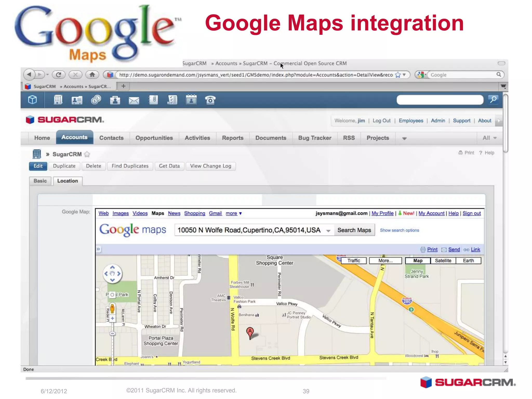Open Meetings calendar icon in blue toolbar
The height and width of the screenshot is (399, 532).
(191, 100)
